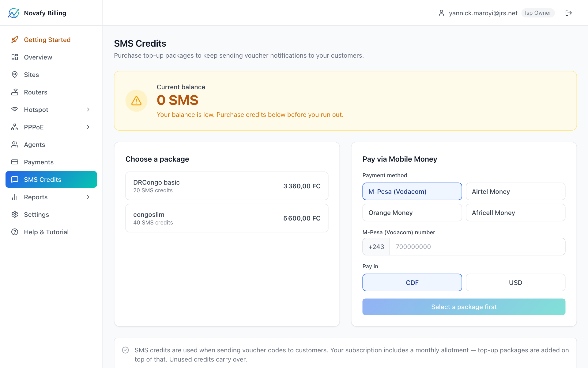Click the 5 600,00 FC price
588x368 pixels.
[x=302, y=218]
